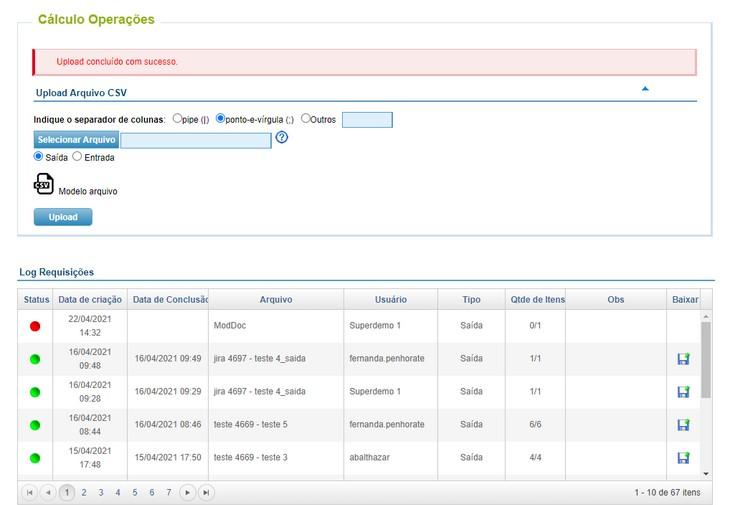This screenshot has width=734, height=505.
Task: Open page 1 of log
Action: tap(67, 492)
